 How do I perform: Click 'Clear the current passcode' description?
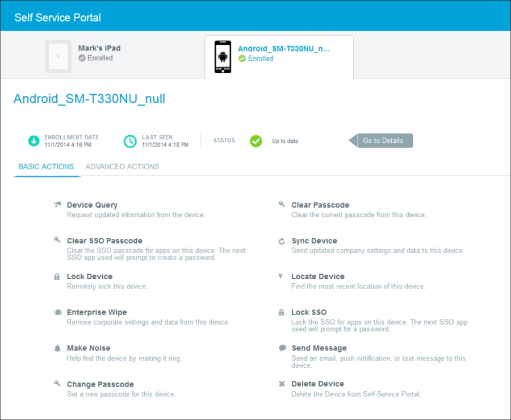[x=359, y=215]
